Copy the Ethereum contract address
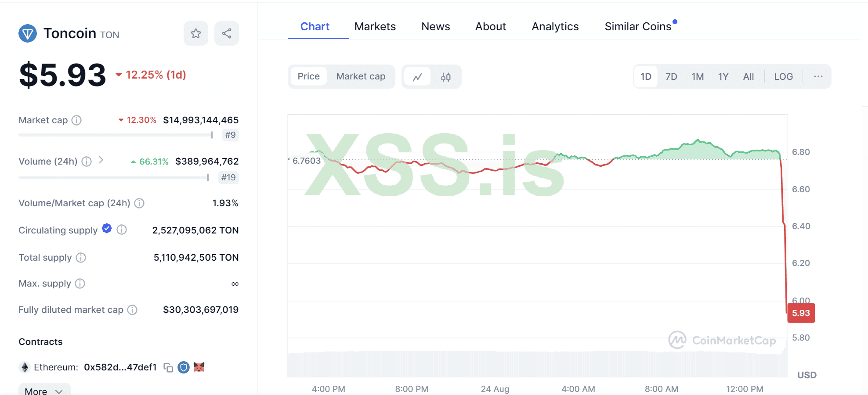868x395 pixels. point(168,367)
